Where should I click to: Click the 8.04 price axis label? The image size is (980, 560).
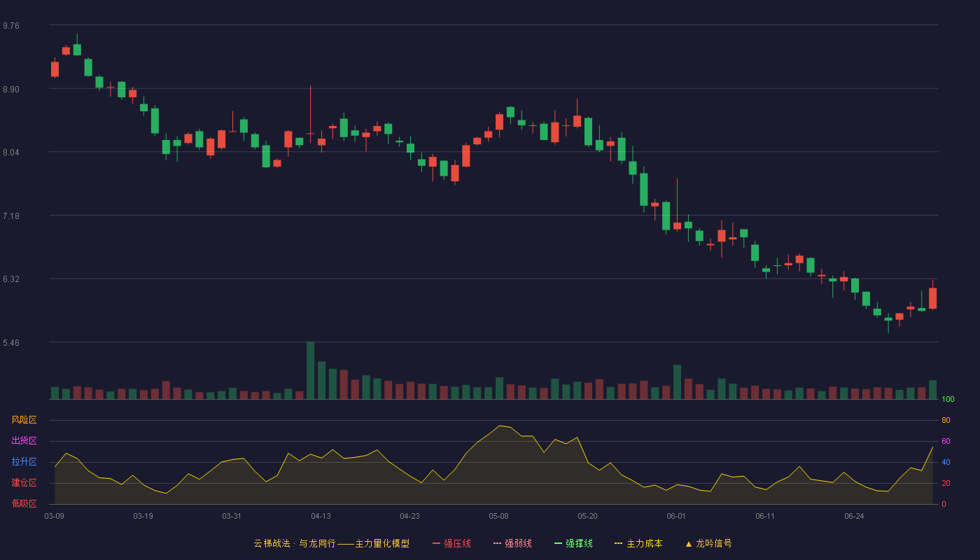pyautogui.click(x=11, y=152)
